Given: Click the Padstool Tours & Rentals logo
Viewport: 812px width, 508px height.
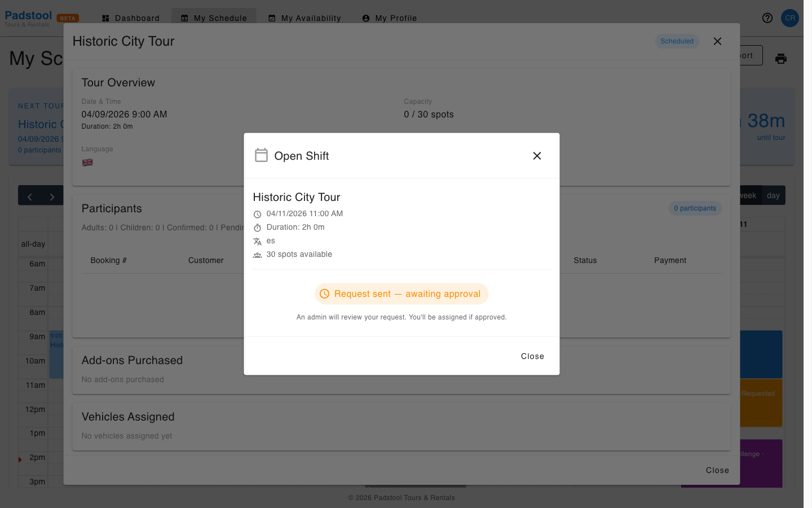Looking at the screenshot, I should pos(28,19).
